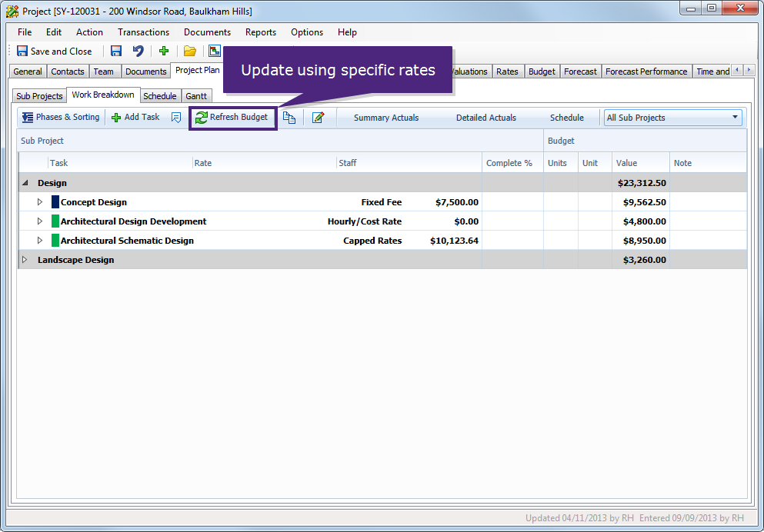The image size is (764, 532).
Task: Click Save and Close
Action: click(x=54, y=52)
